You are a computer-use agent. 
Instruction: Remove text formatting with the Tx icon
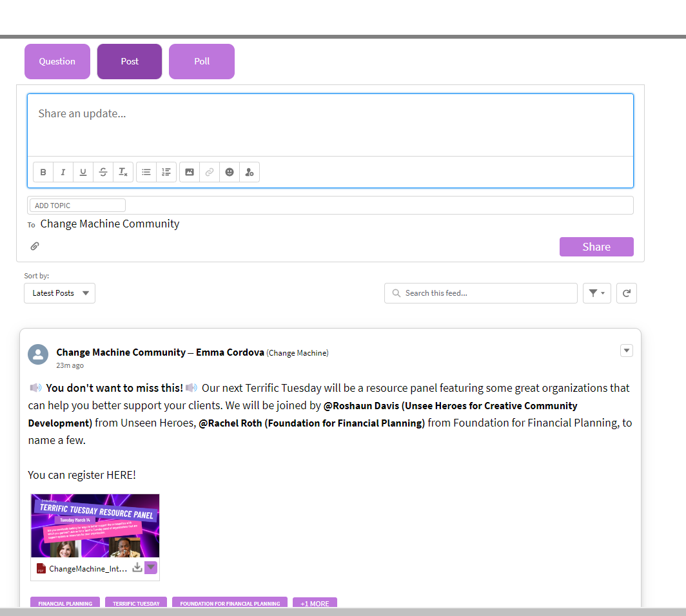coord(123,172)
